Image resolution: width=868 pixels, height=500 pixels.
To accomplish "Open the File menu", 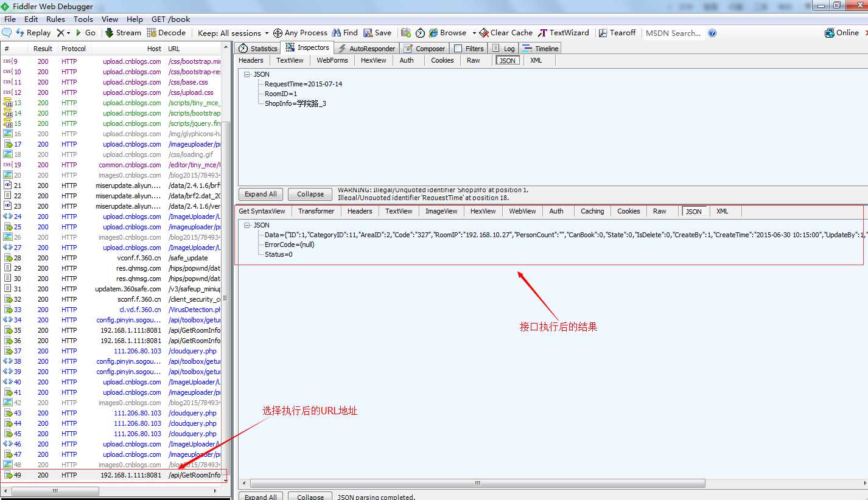I will (x=10, y=19).
